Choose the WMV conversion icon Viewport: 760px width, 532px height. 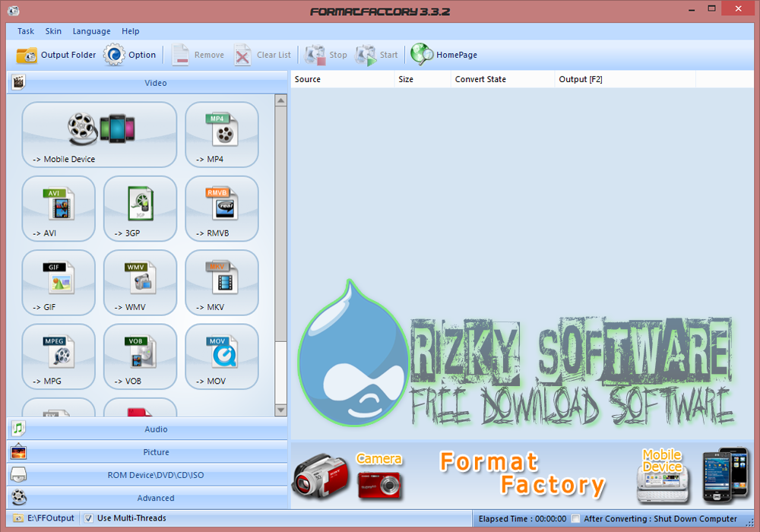coord(140,283)
